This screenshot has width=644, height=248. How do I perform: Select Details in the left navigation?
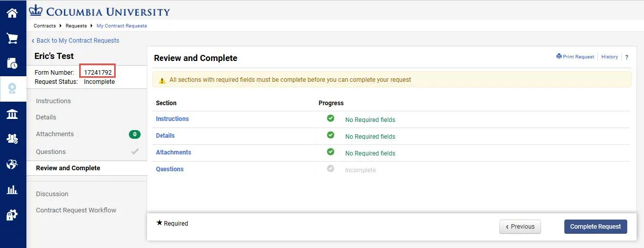[46, 117]
